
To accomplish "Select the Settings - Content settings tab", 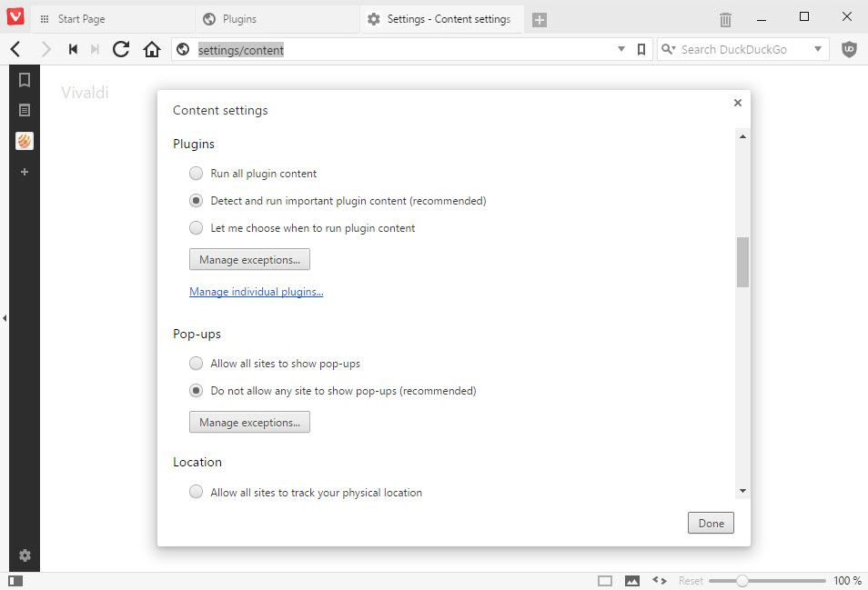I will coord(441,19).
